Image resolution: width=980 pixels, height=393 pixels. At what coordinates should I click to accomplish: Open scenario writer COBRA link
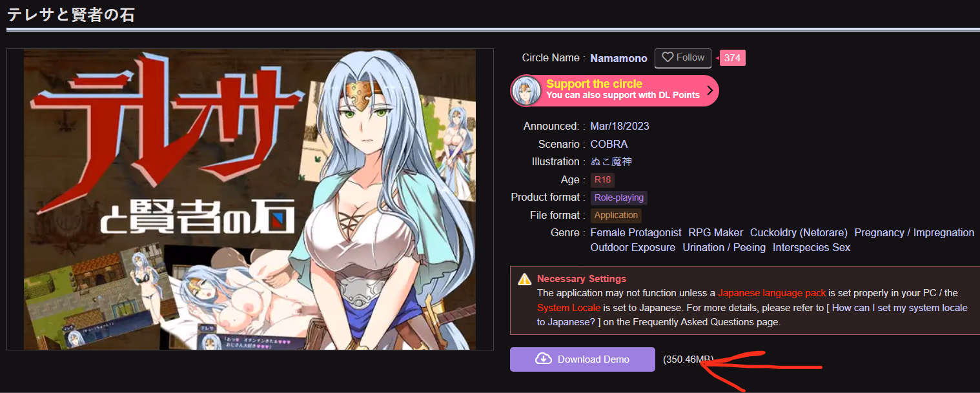[609, 144]
